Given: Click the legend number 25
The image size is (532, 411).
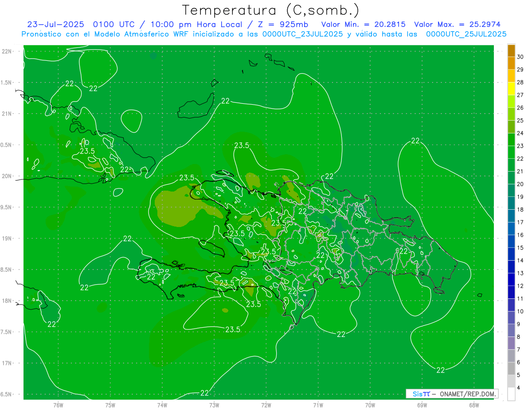Looking at the screenshot, I should pyautogui.click(x=521, y=120).
